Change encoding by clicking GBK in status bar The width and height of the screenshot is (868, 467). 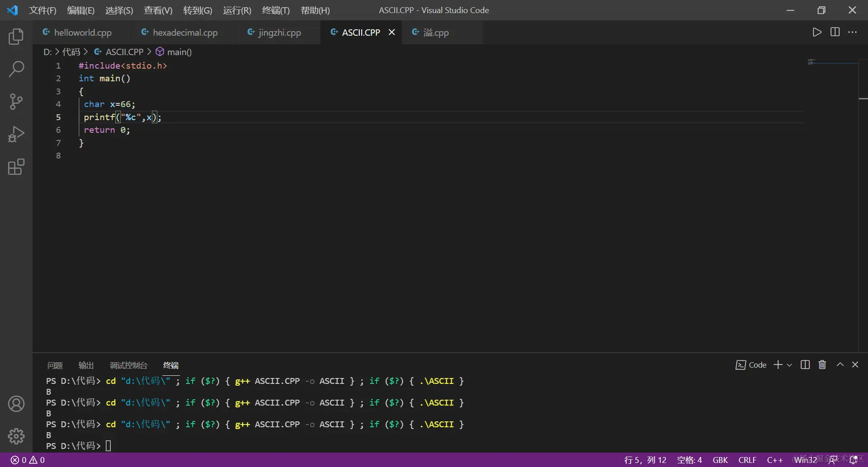click(720, 460)
